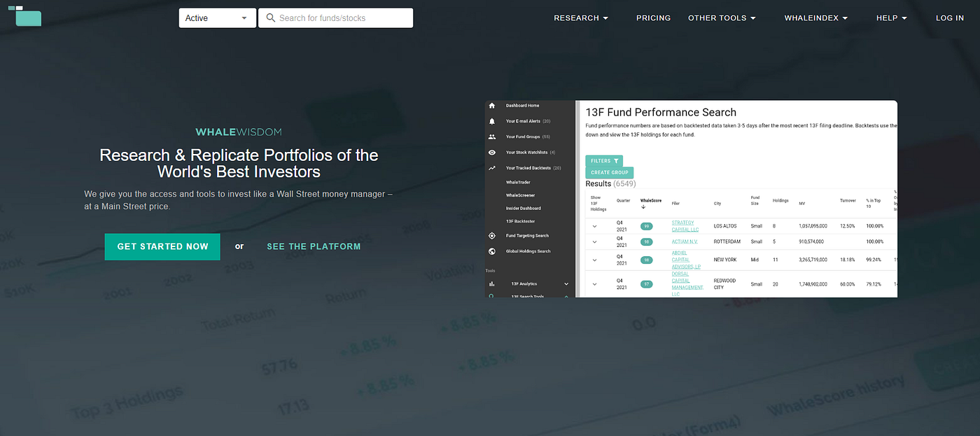This screenshot has height=436, width=980.
Task: Click the See The Platform link
Action: [x=314, y=246]
